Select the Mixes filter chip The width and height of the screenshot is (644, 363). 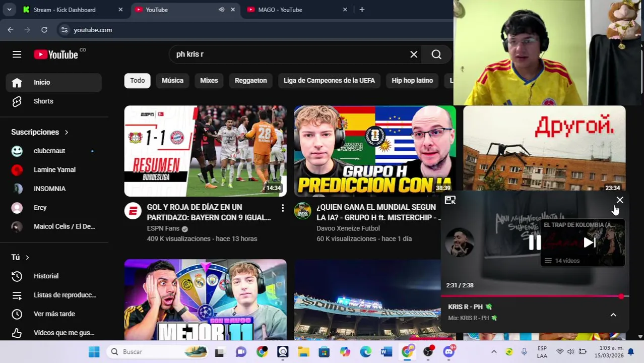click(x=209, y=81)
